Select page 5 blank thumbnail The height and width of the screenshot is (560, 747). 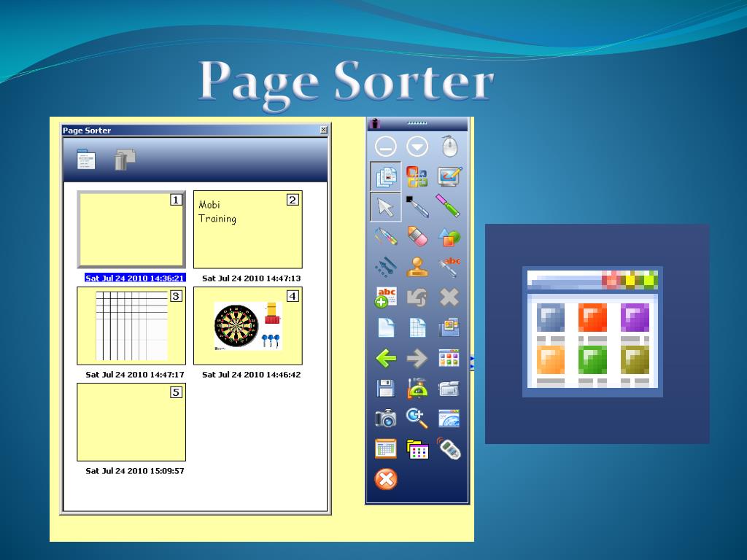coord(131,422)
